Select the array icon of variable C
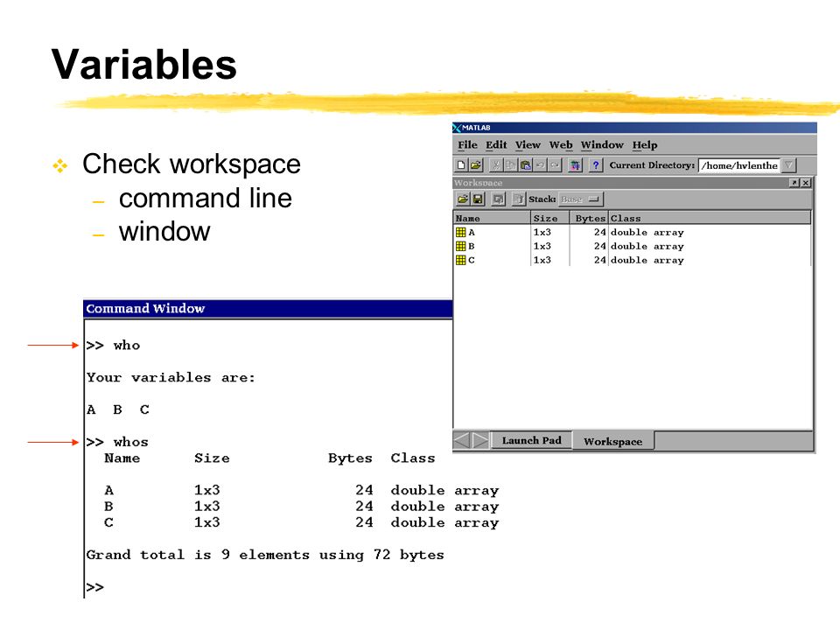Viewport: 840px width, 630px height. (461, 260)
